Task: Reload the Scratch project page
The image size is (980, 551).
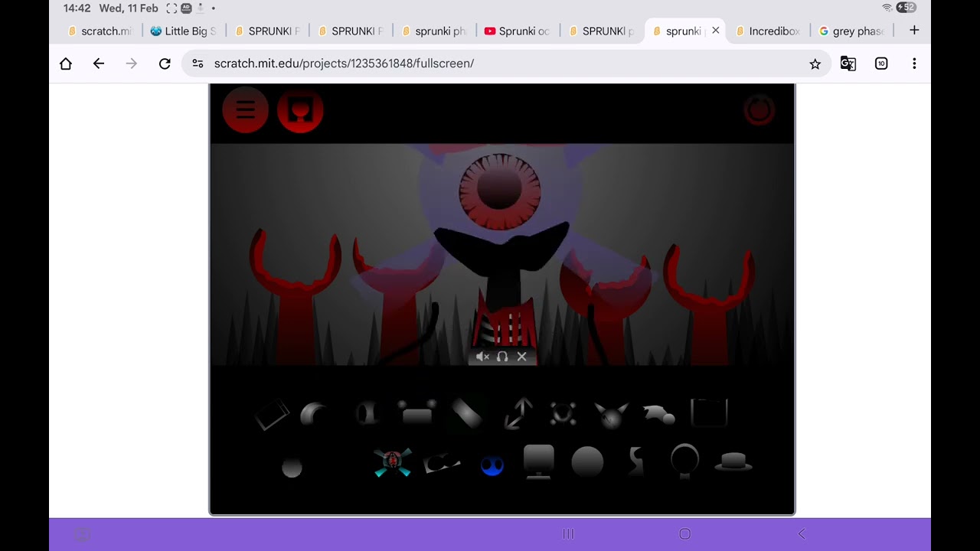Action: [165, 64]
